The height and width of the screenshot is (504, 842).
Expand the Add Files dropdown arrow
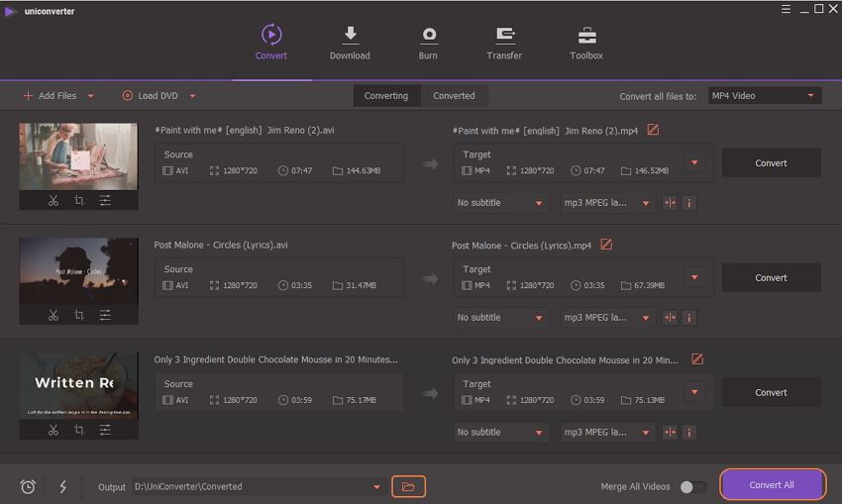[x=91, y=96]
